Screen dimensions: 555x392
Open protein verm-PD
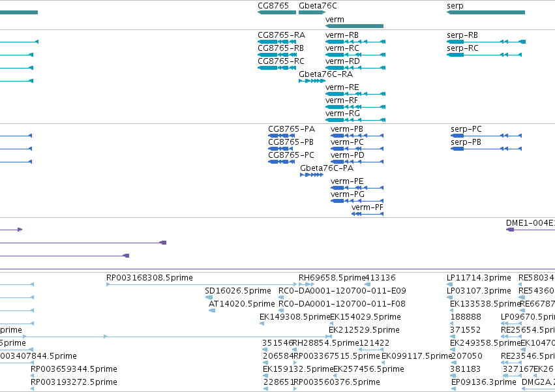pos(357,162)
